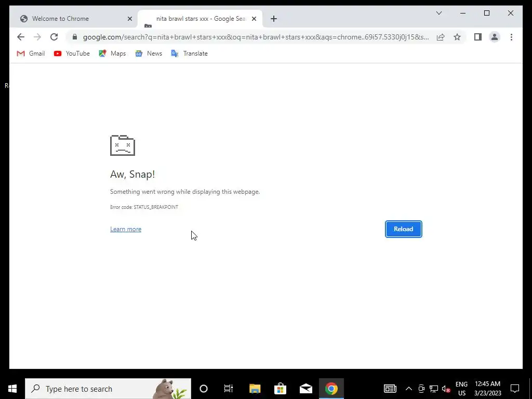Click Chrome icon in taskbar

click(331, 389)
